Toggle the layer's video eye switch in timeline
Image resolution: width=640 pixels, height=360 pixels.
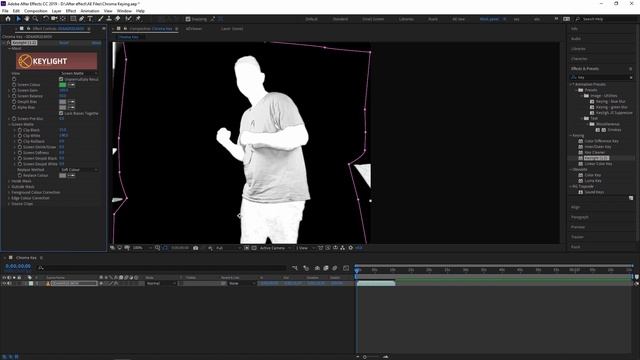tap(4, 283)
